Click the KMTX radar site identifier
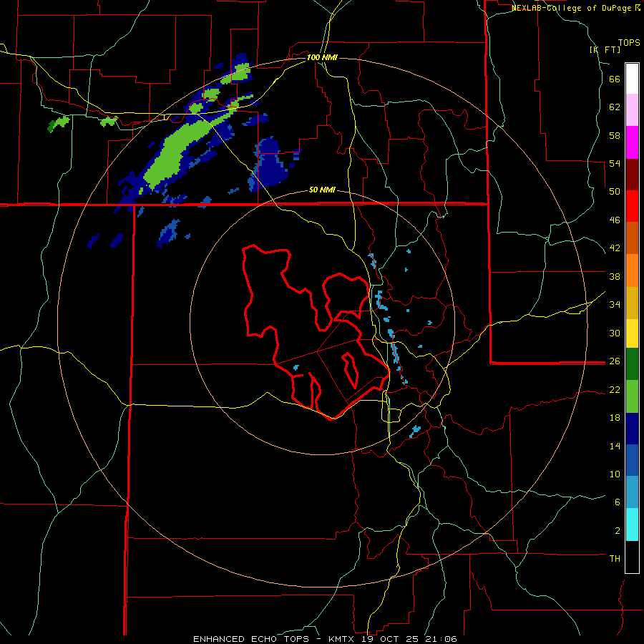The image size is (644, 644). tap(343, 639)
